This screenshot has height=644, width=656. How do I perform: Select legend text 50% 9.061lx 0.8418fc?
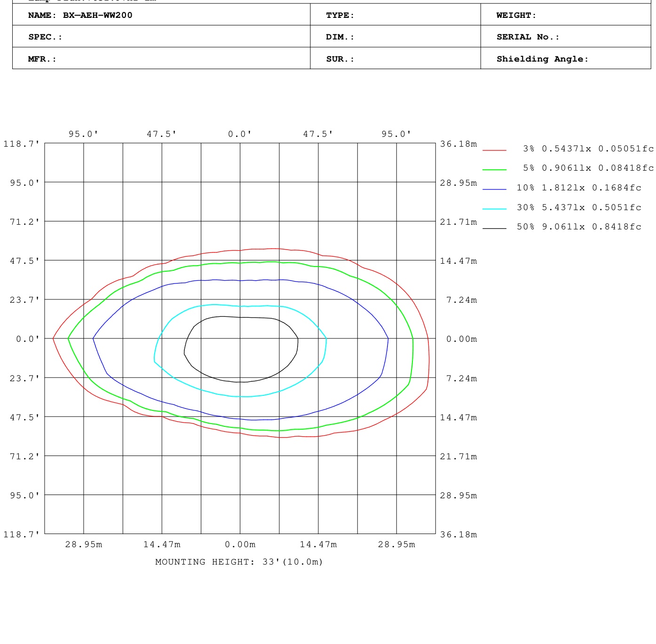click(x=579, y=227)
